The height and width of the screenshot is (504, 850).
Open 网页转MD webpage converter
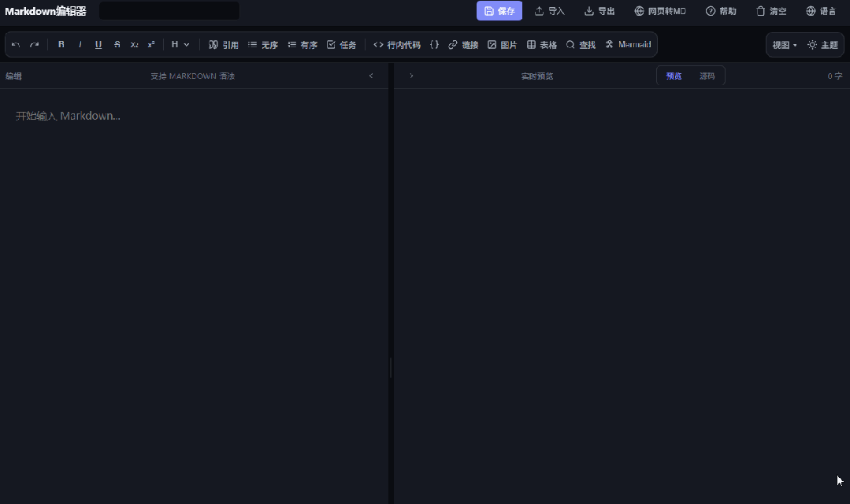coord(659,11)
